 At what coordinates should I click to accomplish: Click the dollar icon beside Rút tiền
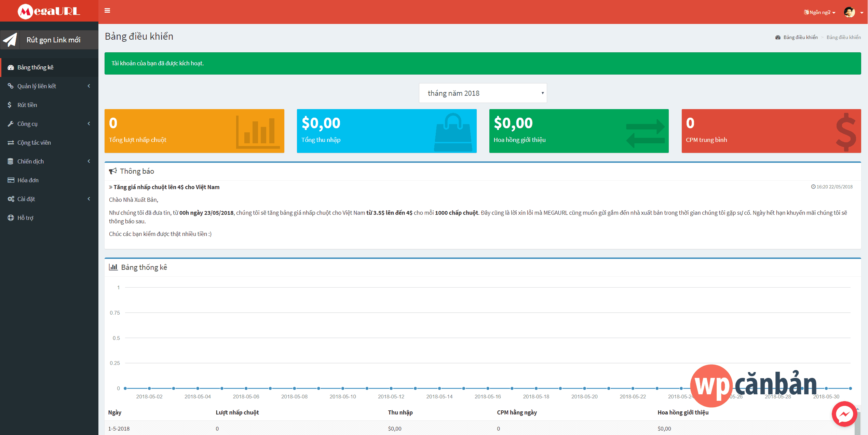tap(10, 105)
